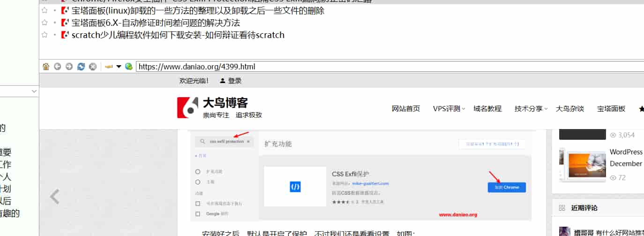
Task: Go to the home page icon in toolbar
Action: pyautogui.click(x=45, y=67)
